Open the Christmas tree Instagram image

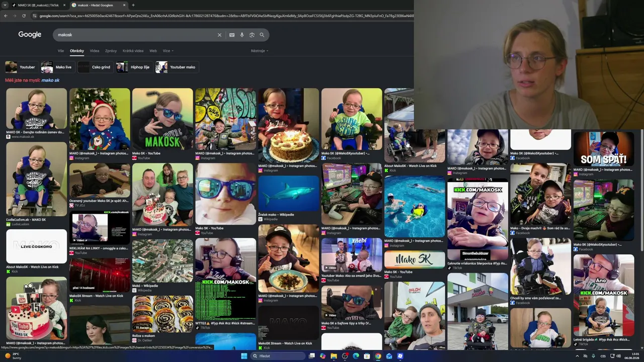pyautogui.click(x=100, y=119)
